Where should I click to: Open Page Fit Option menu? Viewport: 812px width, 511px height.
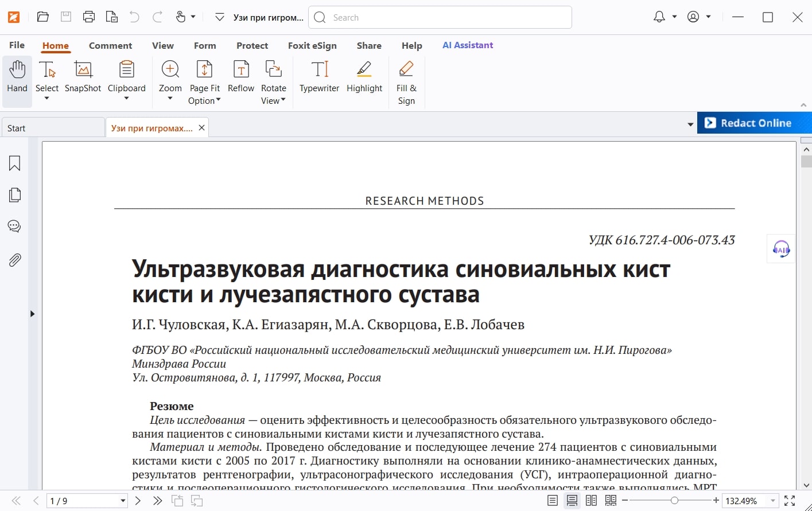(205, 83)
